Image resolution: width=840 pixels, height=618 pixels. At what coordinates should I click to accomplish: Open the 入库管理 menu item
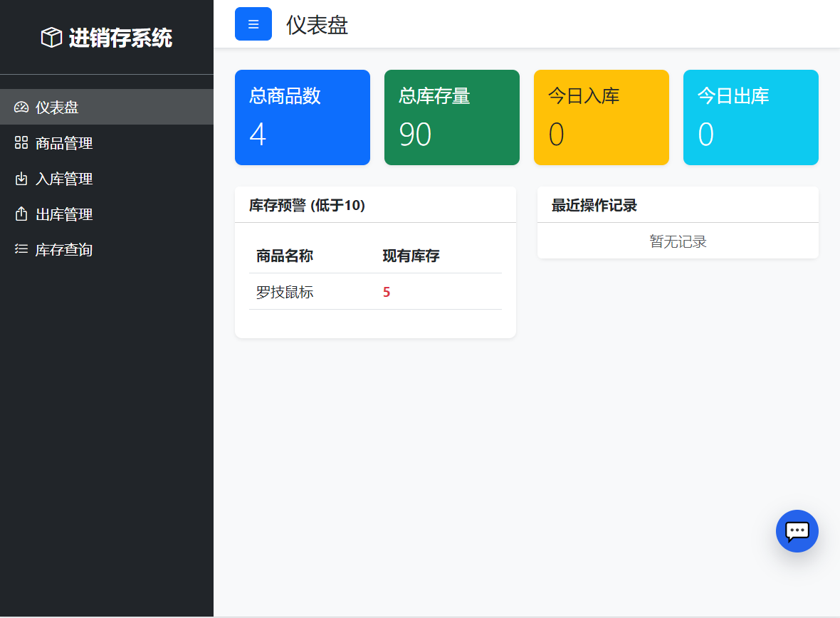click(x=64, y=179)
